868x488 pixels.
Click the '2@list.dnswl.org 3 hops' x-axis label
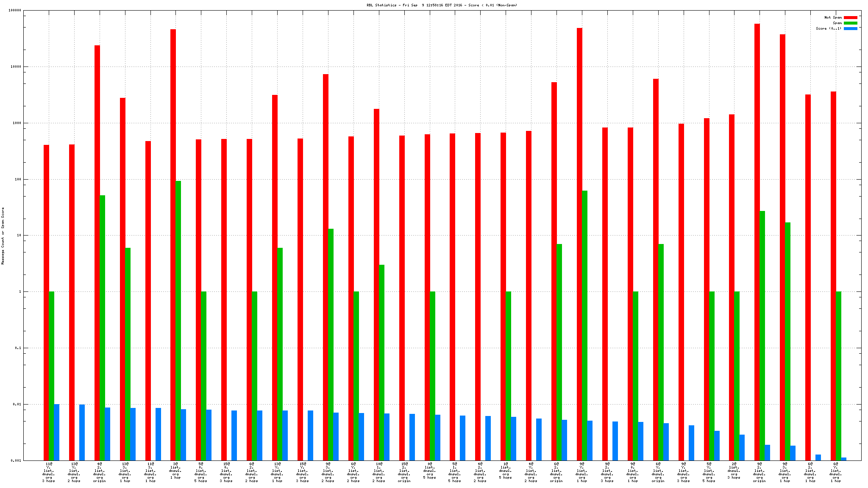tap(734, 471)
